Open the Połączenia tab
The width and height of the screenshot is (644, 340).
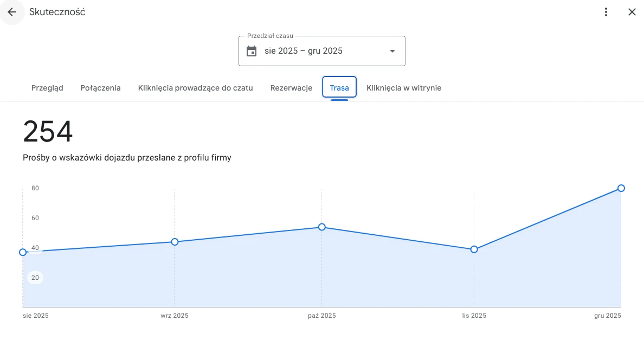pyautogui.click(x=100, y=88)
